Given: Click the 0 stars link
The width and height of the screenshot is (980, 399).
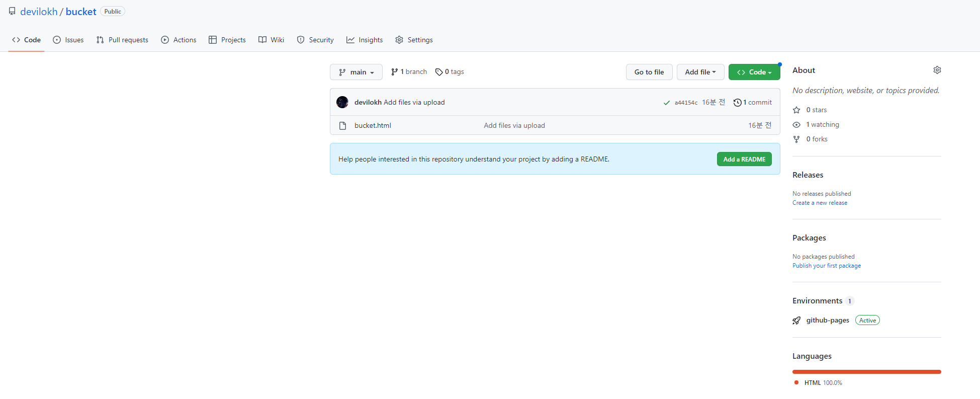Looking at the screenshot, I should tap(810, 110).
